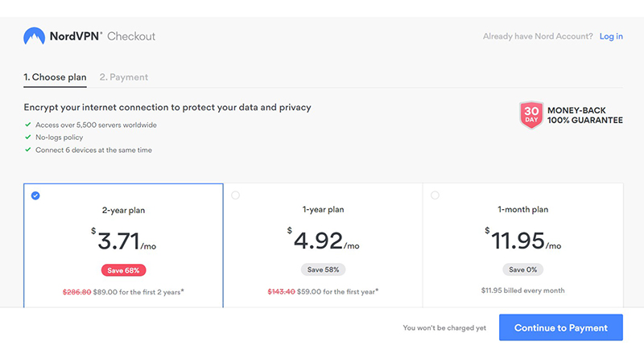Click the Save 58% badge
The image size is (644, 362).
pos(324,269)
